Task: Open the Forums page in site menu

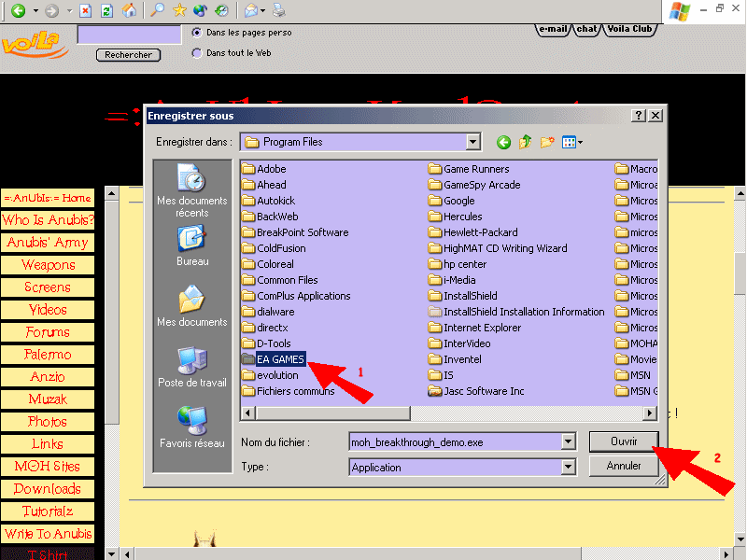Action: [48, 332]
